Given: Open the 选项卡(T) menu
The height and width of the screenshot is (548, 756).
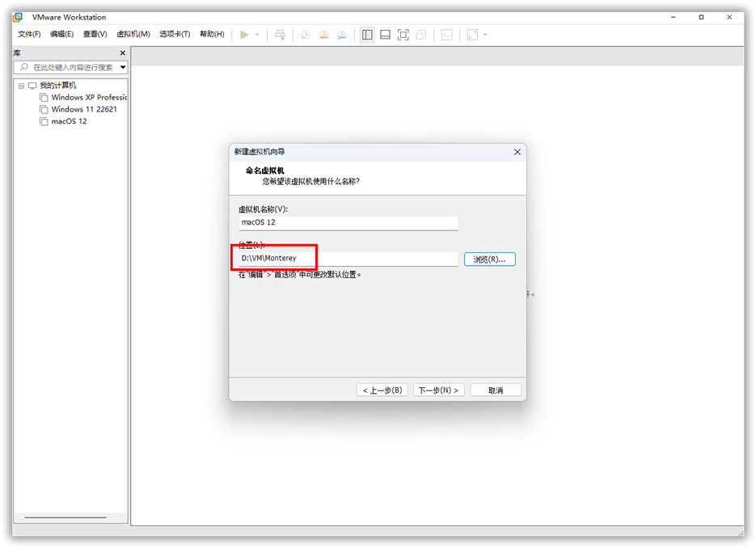Looking at the screenshot, I should tap(175, 34).
